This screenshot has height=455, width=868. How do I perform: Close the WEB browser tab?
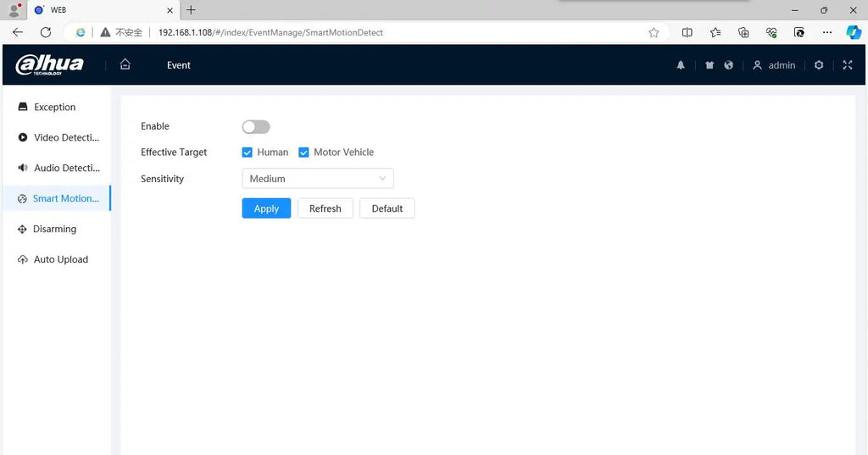click(170, 10)
